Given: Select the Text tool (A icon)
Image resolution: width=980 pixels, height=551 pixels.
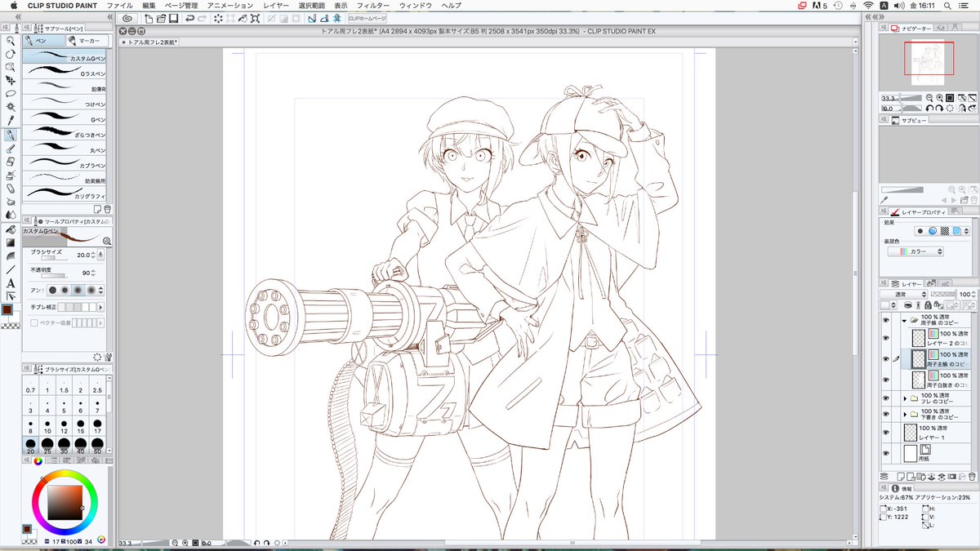Looking at the screenshot, I should click(10, 282).
